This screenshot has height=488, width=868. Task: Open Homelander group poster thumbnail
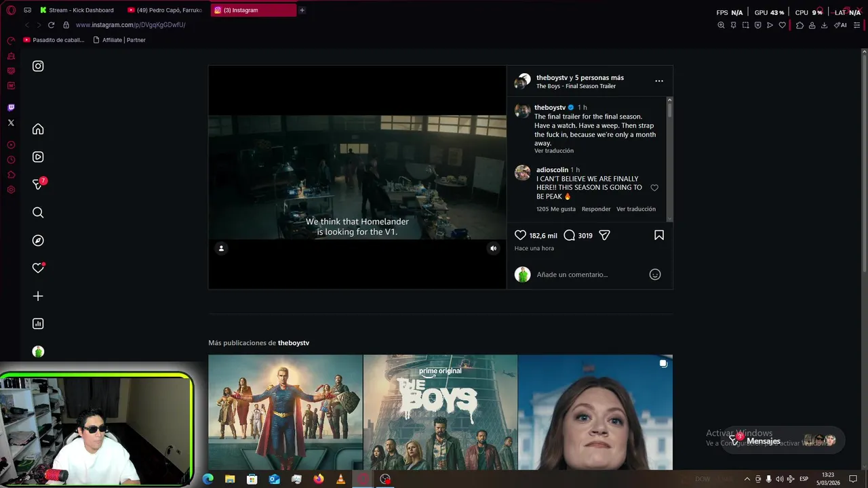[285, 412]
